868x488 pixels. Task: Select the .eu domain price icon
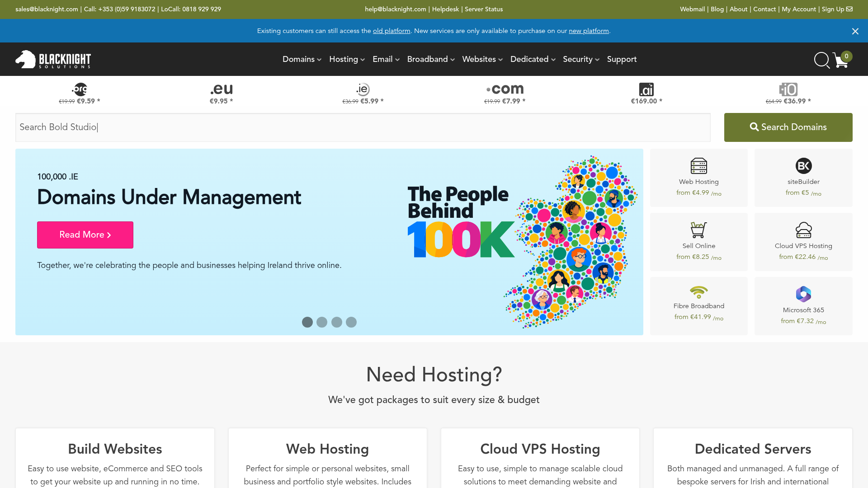tap(222, 89)
